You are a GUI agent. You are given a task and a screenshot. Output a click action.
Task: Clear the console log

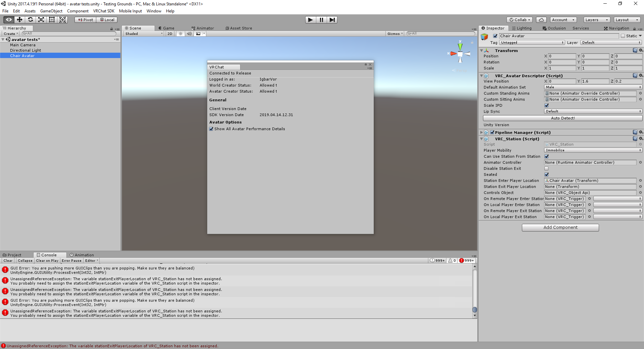click(8, 260)
